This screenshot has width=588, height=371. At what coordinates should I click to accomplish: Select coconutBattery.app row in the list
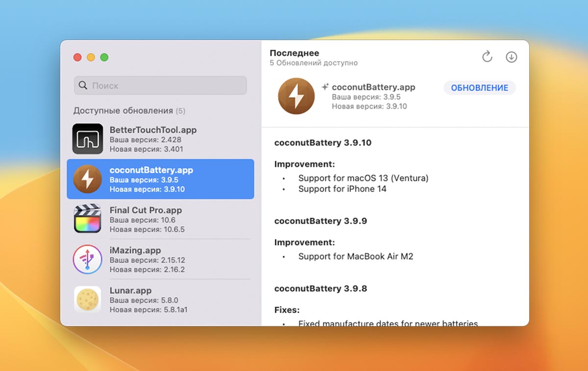coord(160,179)
